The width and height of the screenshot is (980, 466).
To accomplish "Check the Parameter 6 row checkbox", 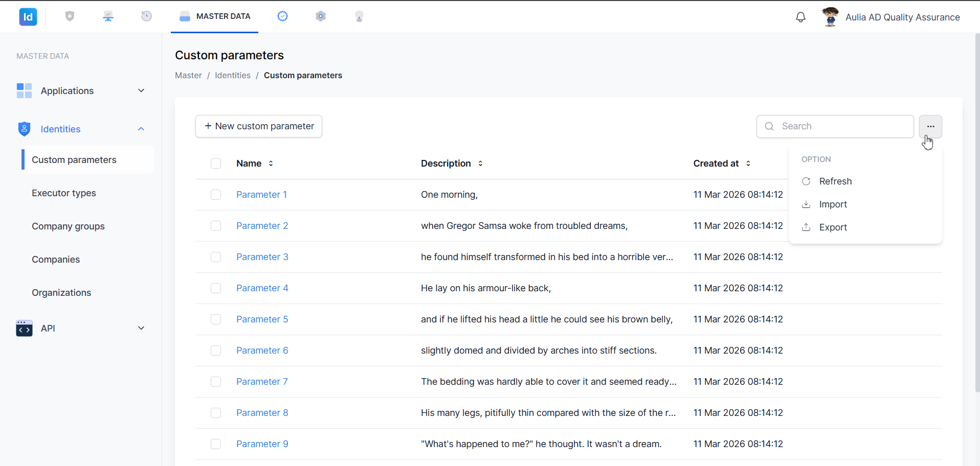I will [x=216, y=351].
